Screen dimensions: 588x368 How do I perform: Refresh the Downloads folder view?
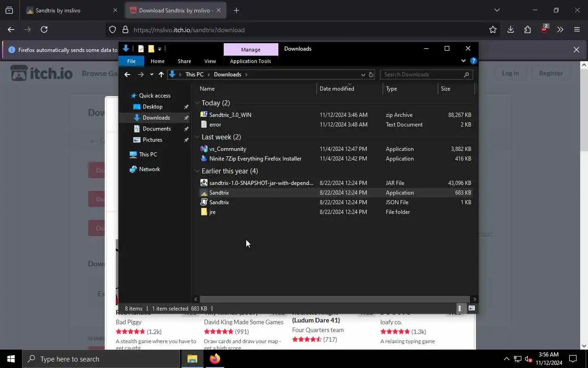coord(371,75)
